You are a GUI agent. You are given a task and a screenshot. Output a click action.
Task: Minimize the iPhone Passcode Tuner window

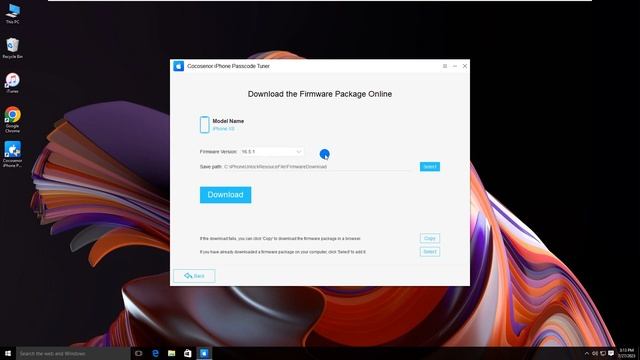pyautogui.click(x=455, y=66)
